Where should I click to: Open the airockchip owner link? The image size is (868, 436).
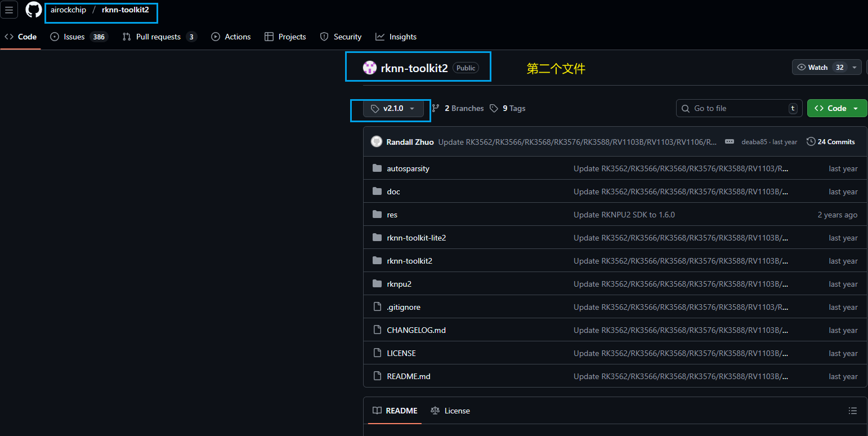tap(68, 10)
